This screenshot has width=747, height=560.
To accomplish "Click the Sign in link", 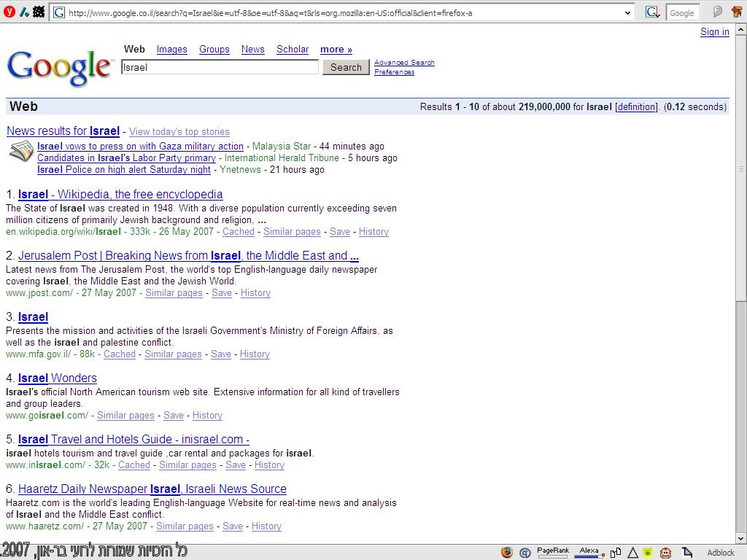I will 715,32.
